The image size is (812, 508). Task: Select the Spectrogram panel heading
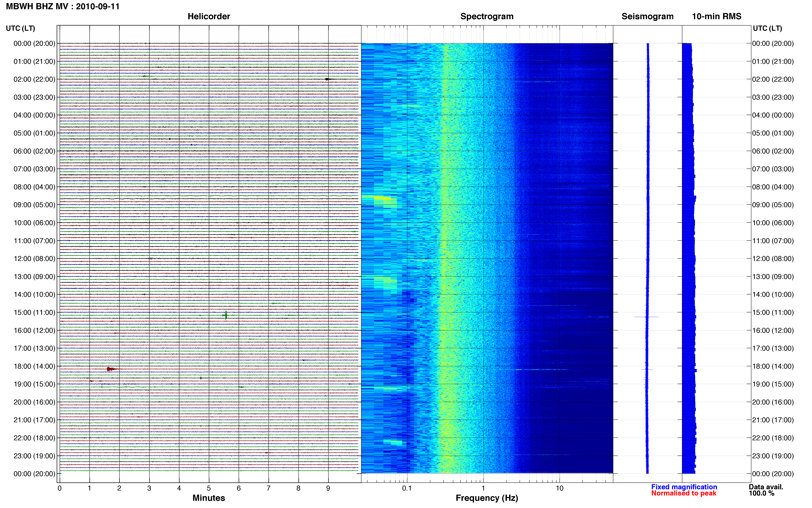click(x=487, y=16)
